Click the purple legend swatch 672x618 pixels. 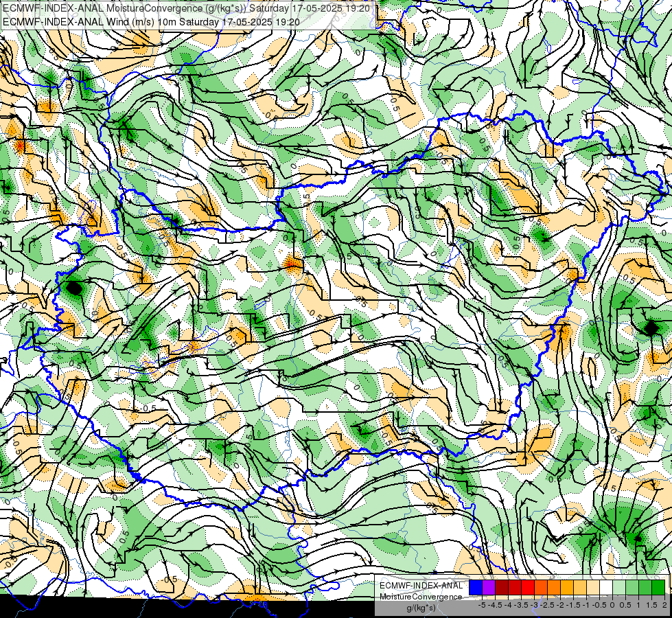(489, 587)
